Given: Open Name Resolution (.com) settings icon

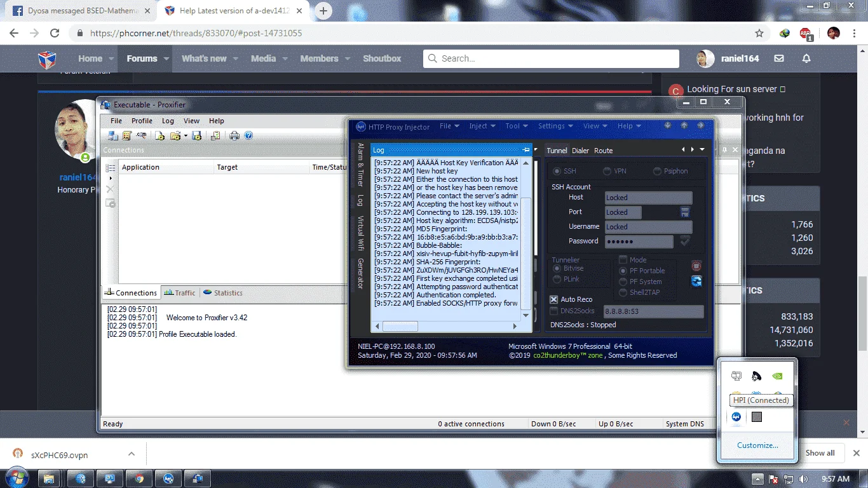Looking at the screenshot, I should (x=141, y=135).
